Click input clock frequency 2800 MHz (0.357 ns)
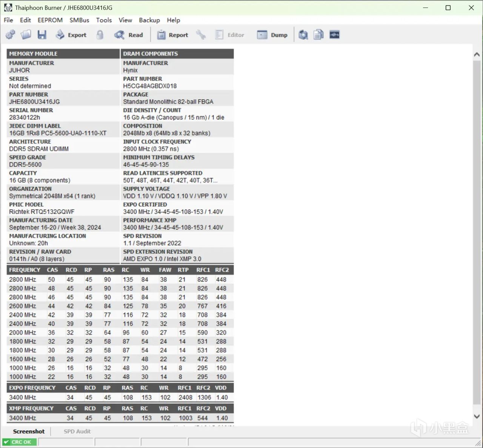 [151, 149]
